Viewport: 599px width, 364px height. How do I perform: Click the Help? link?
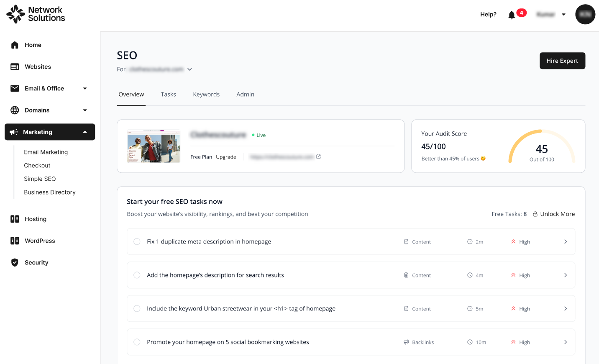point(488,14)
